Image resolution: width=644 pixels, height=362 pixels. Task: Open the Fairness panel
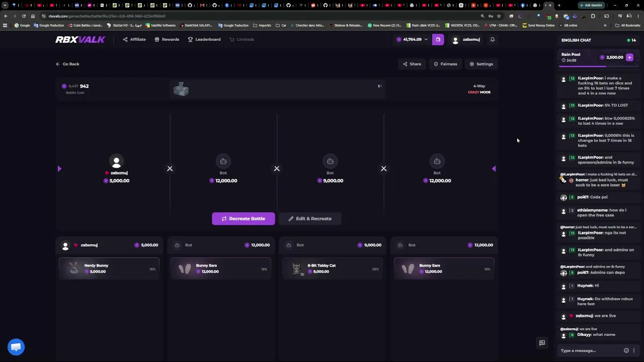[445, 64]
